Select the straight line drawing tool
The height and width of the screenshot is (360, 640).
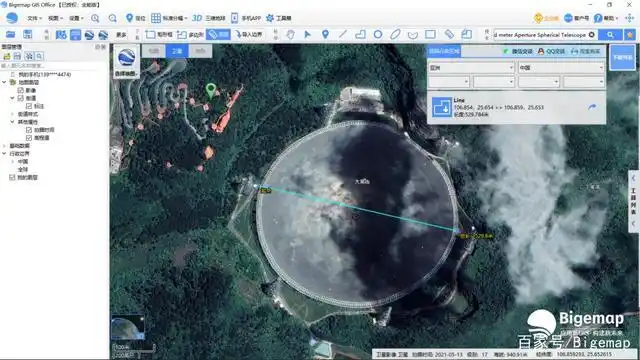(343, 35)
